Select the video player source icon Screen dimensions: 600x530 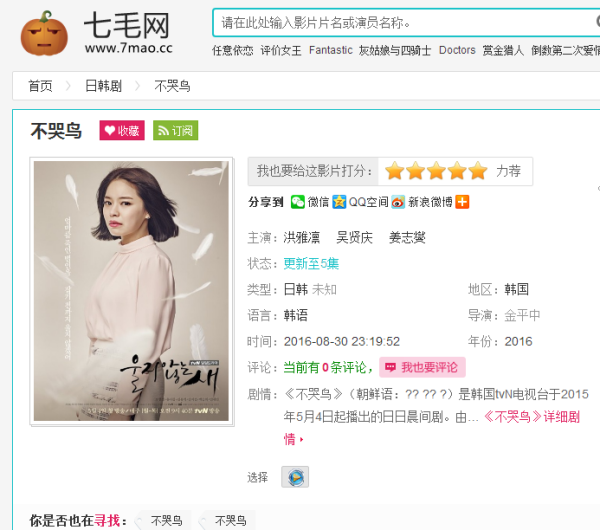pyautogui.click(x=295, y=477)
